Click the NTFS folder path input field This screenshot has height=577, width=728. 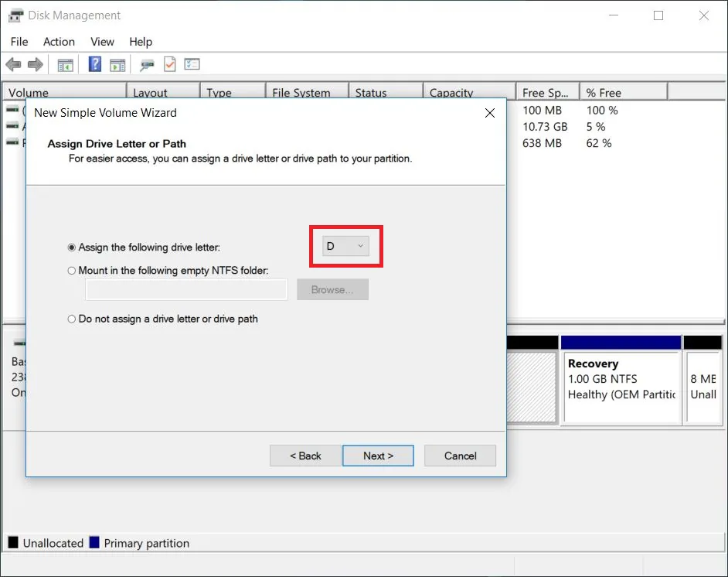187,289
